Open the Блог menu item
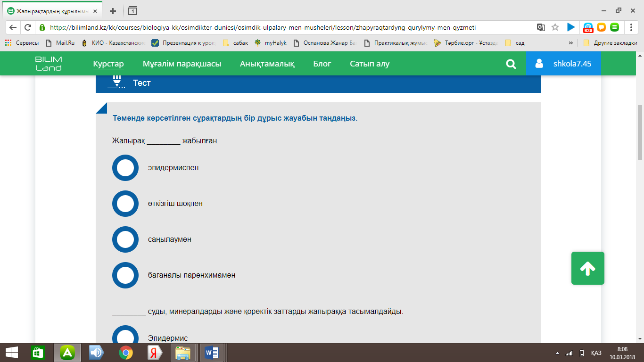Viewport: 644px width, 362px height. (x=322, y=64)
